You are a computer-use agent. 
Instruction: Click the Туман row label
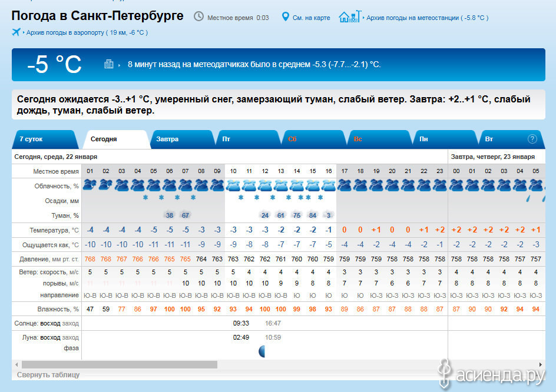65,215
